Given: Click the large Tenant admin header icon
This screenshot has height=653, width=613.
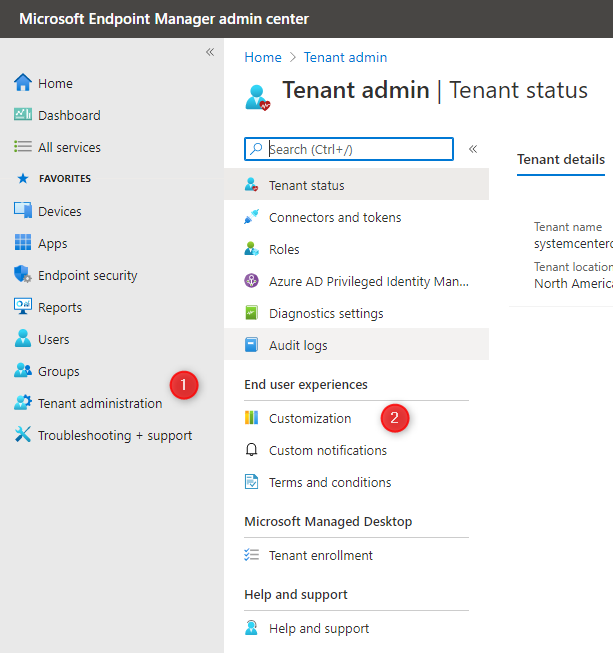Looking at the screenshot, I should point(257,97).
